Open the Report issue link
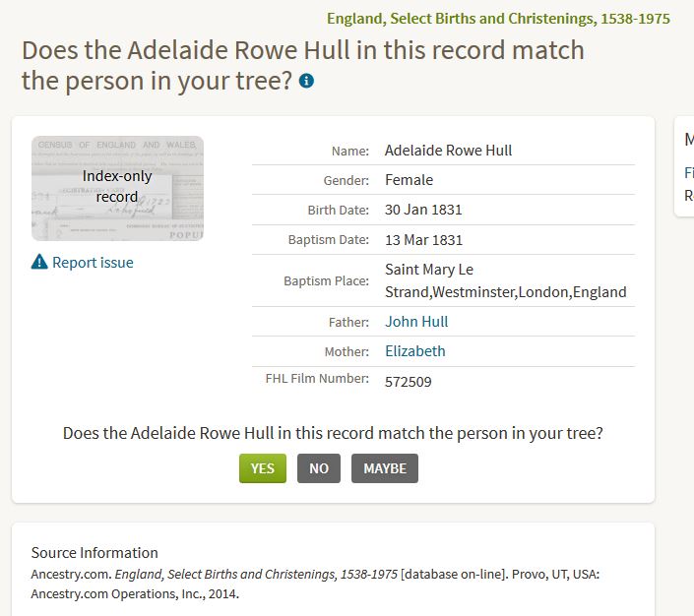 (93, 263)
